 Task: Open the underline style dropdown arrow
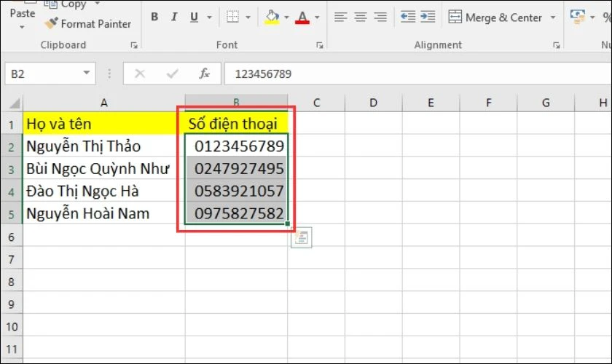[209, 17]
